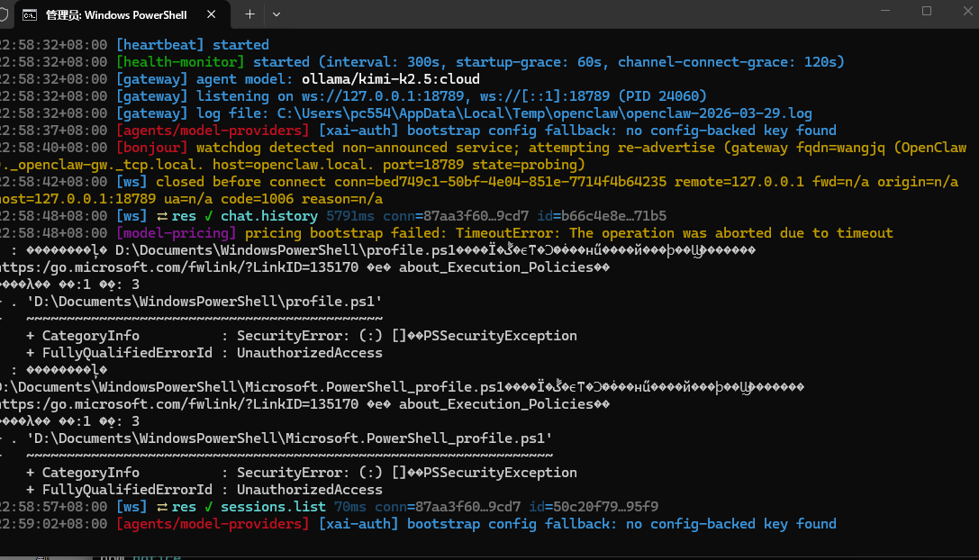The width and height of the screenshot is (979, 560).
Task: Click the '[heartbeat] started' log line
Action: click(193, 45)
